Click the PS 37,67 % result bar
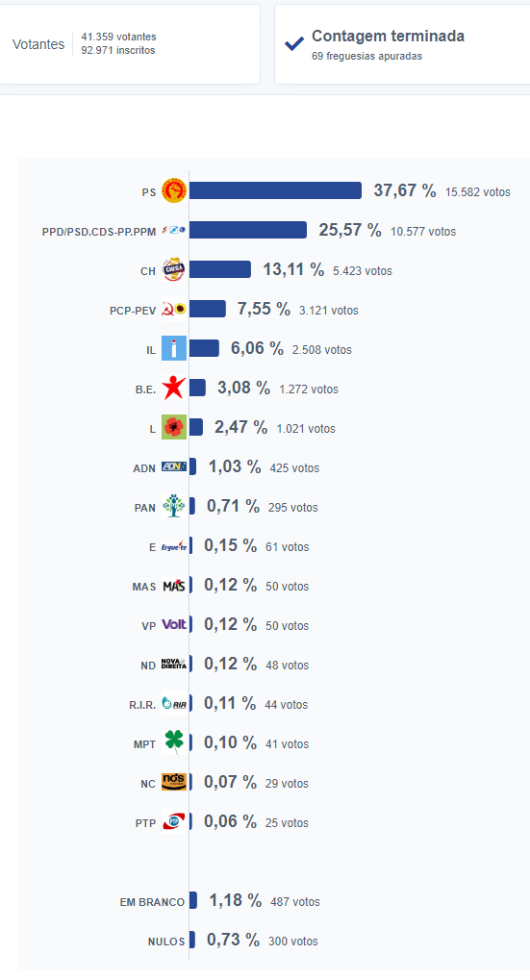 [276, 190]
